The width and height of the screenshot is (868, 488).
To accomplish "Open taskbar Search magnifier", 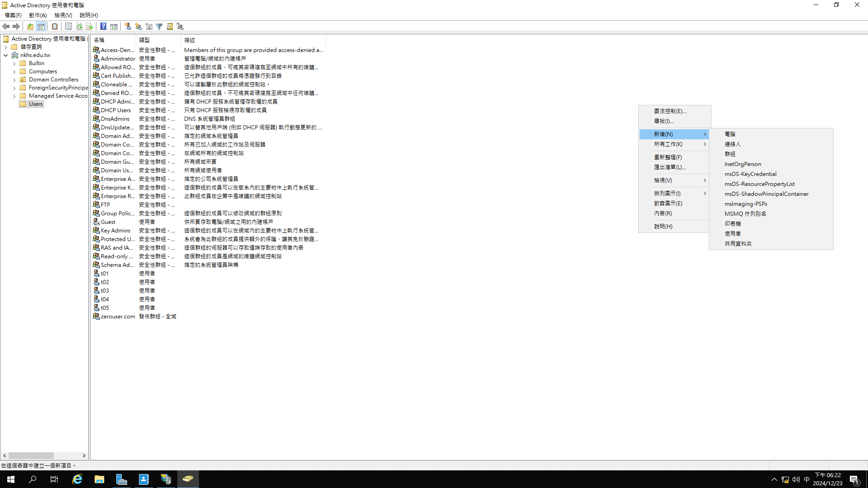I will point(33,479).
